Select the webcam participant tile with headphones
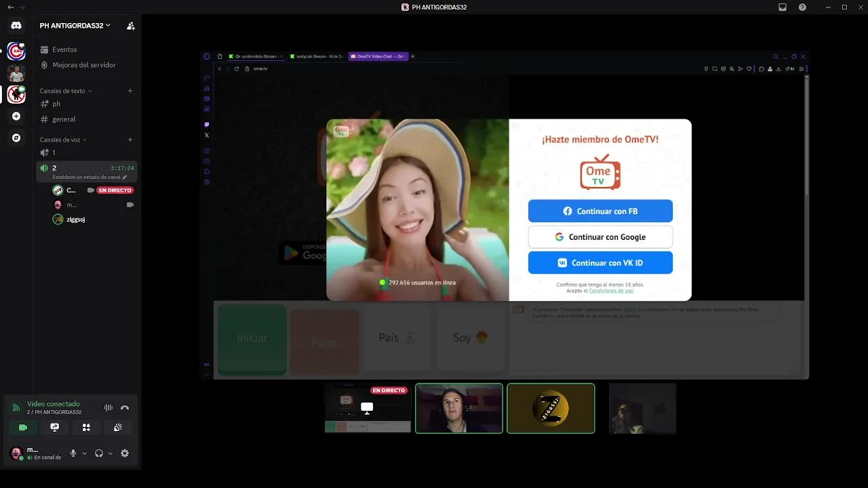This screenshot has width=868, height=488. tap(459, 408)
